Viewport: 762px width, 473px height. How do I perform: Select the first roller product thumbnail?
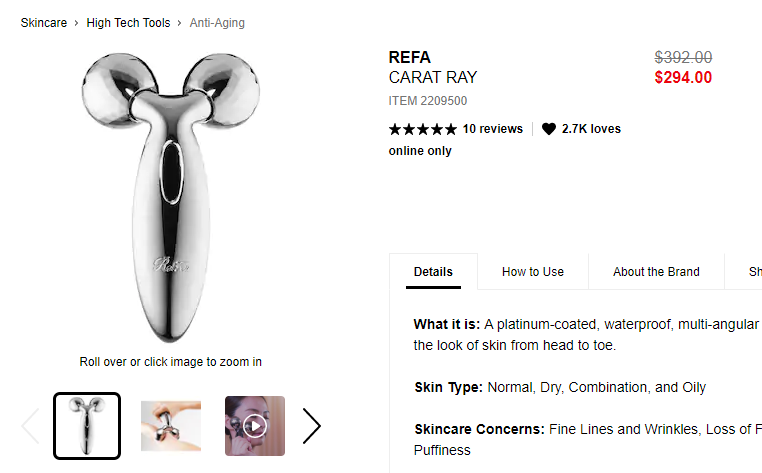coord(87,426)
